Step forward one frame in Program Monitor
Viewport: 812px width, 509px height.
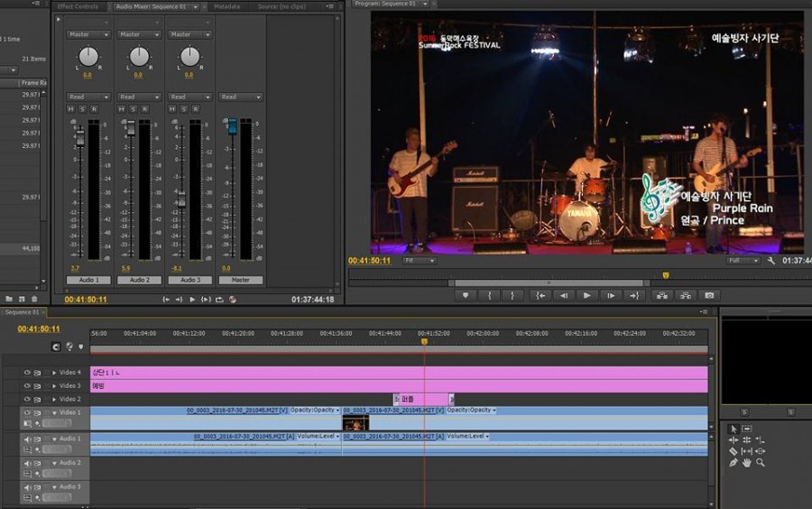611,296
